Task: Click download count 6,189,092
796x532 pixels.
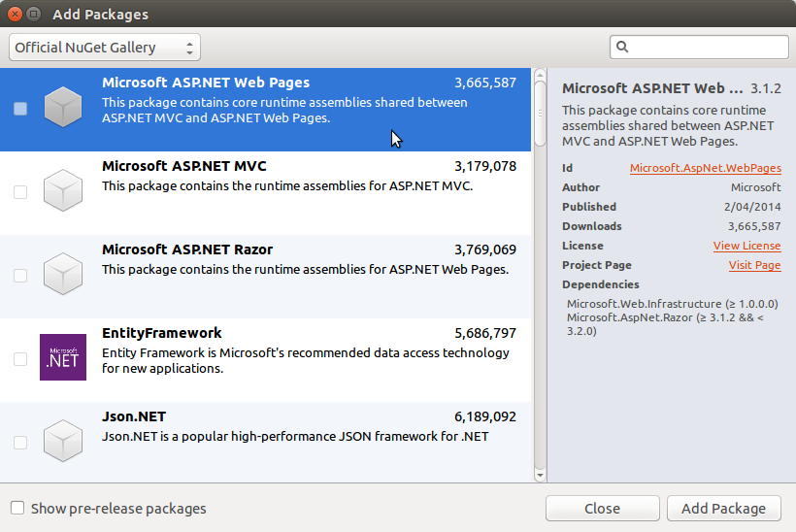Action: (485, 416)
